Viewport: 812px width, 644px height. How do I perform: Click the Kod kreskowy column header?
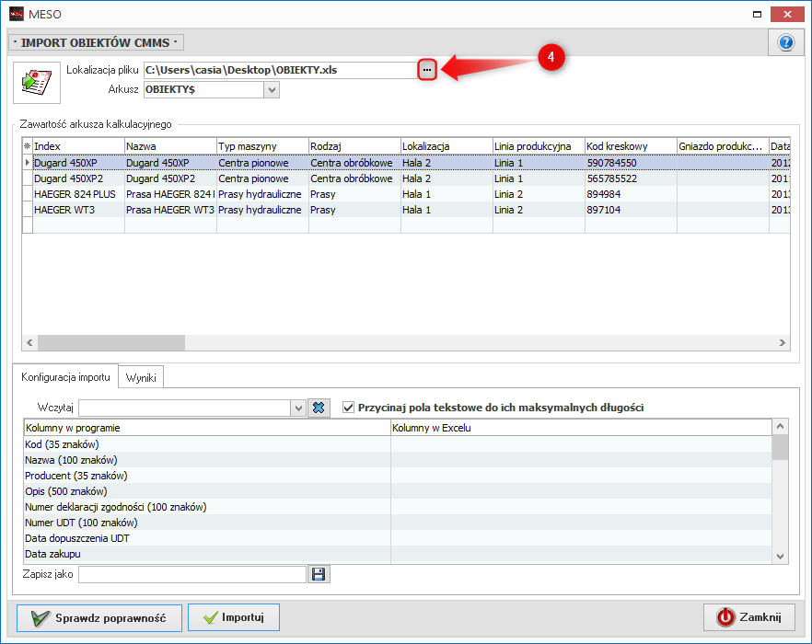click(630, 146)
